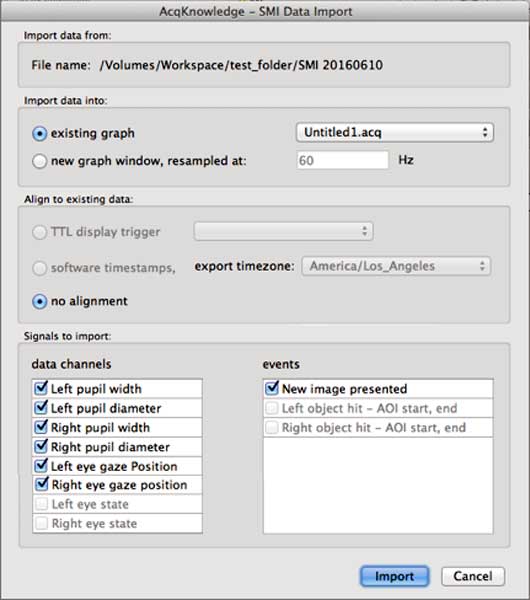
Task: Uncheck New image presented event
Action: point(272,388)
